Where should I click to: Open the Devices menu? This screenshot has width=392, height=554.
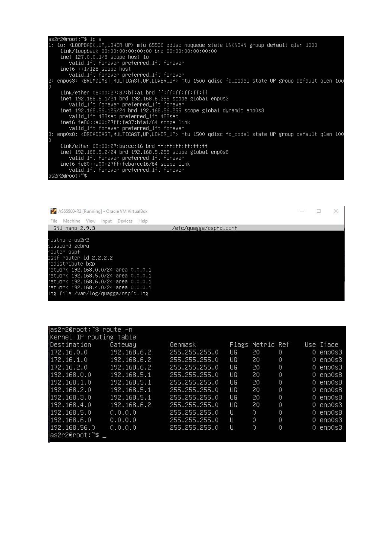click(125, 221)
